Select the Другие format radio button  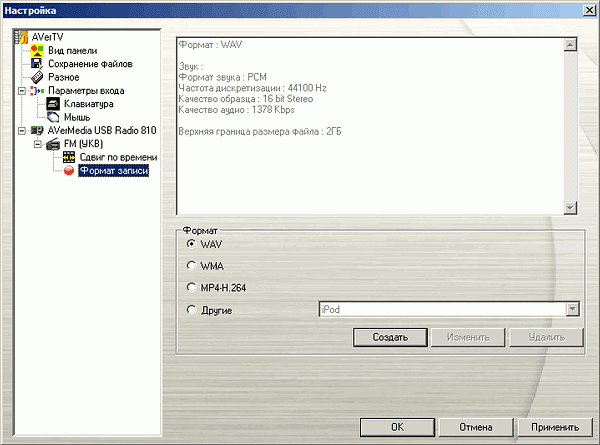click(191, 310)
